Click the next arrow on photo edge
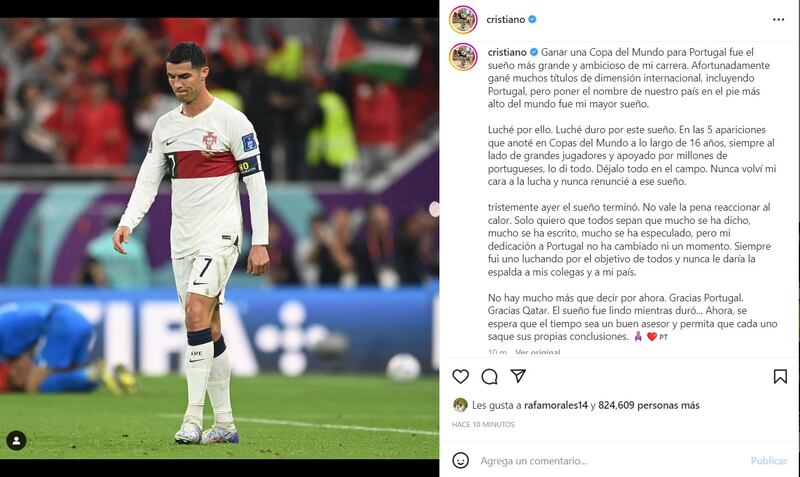Viewport: 800px width, 477px height. (x=434, y=209)
